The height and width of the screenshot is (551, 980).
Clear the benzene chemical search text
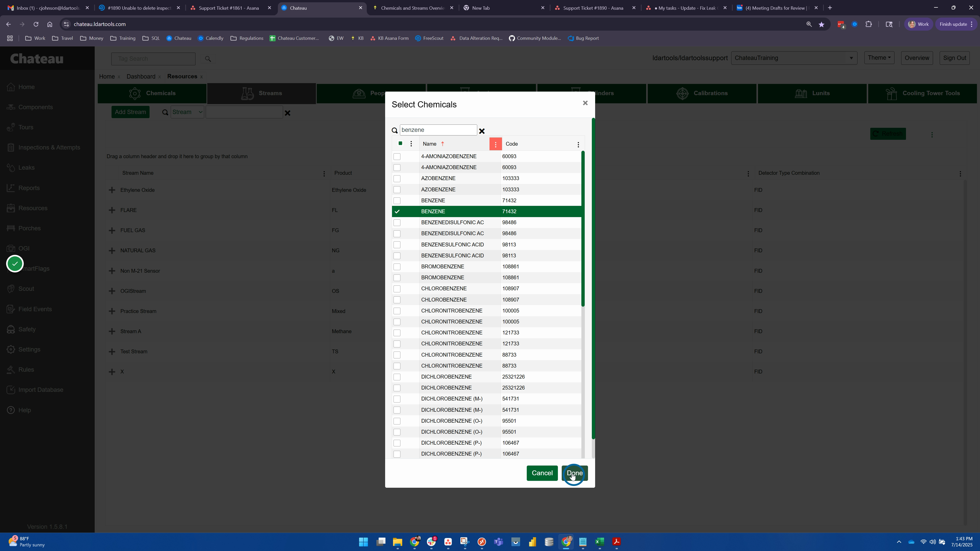(x=482, y=131)
